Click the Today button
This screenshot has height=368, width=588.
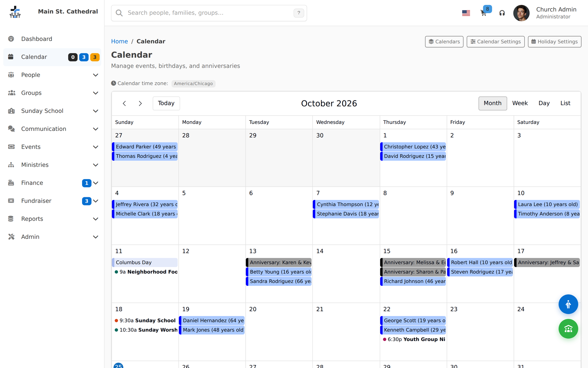166,103
